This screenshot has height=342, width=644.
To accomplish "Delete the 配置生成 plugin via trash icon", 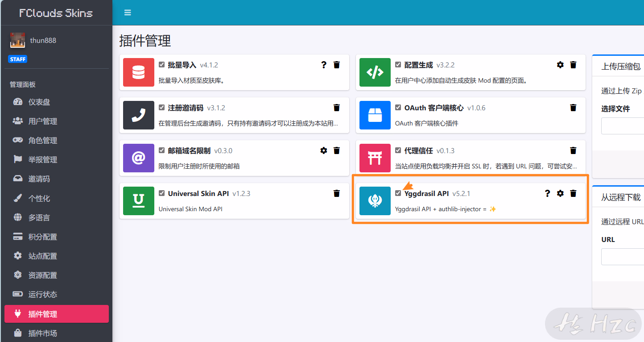I will [573, 65].
